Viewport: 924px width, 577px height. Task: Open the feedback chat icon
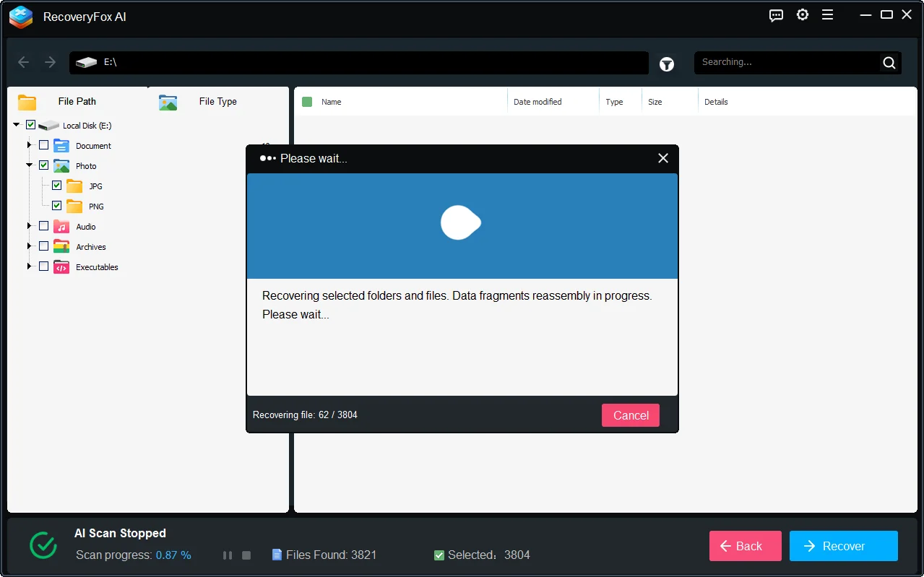pos(776,15)
